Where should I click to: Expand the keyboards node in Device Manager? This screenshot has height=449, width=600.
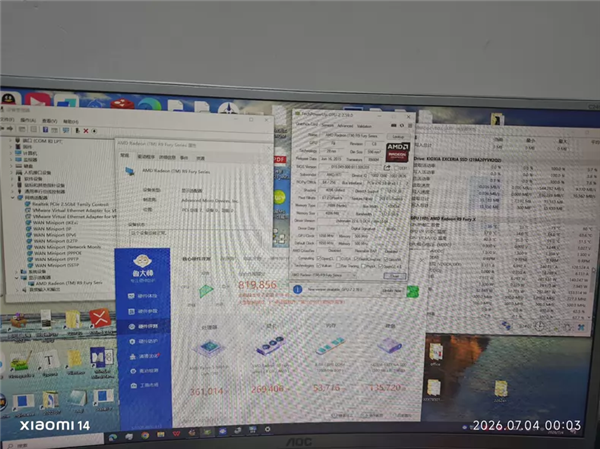(11, 166)
